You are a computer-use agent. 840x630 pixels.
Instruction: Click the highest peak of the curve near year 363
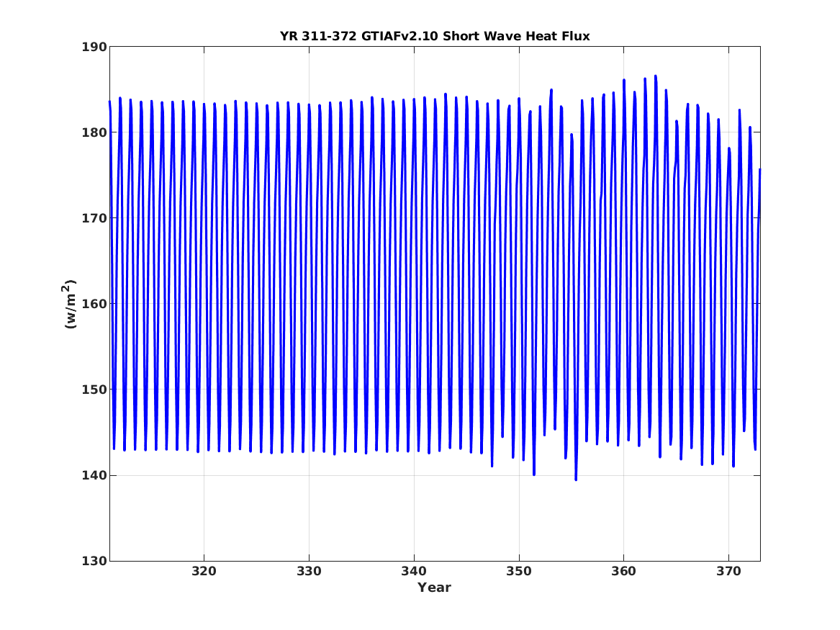pos(655,76)
